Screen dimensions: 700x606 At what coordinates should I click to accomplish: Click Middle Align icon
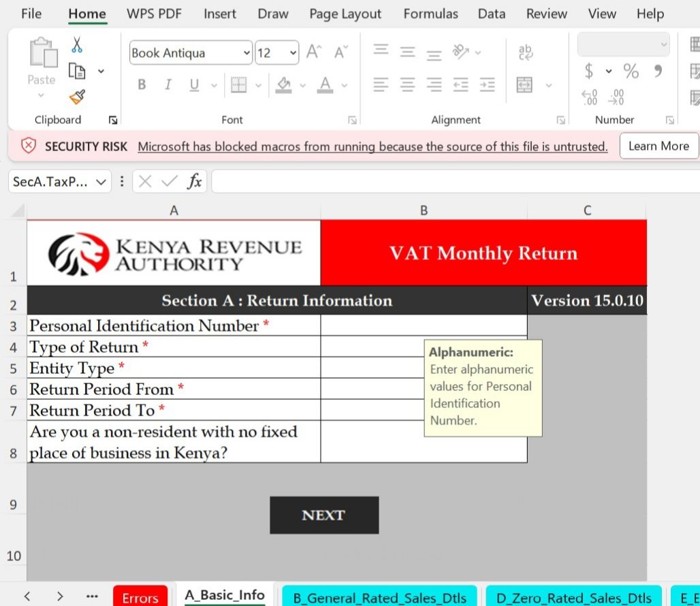[x=408, y=52]
